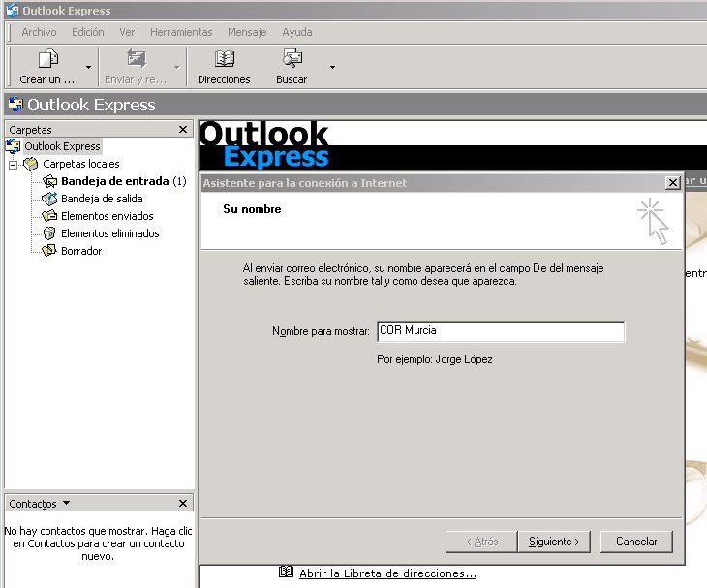
Task: Select the Bandeja de entrada folder
Action: coord(116,181)
